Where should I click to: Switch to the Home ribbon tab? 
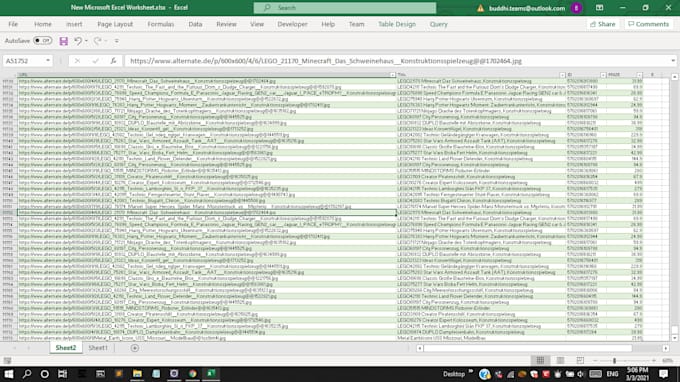coord(43,24)
